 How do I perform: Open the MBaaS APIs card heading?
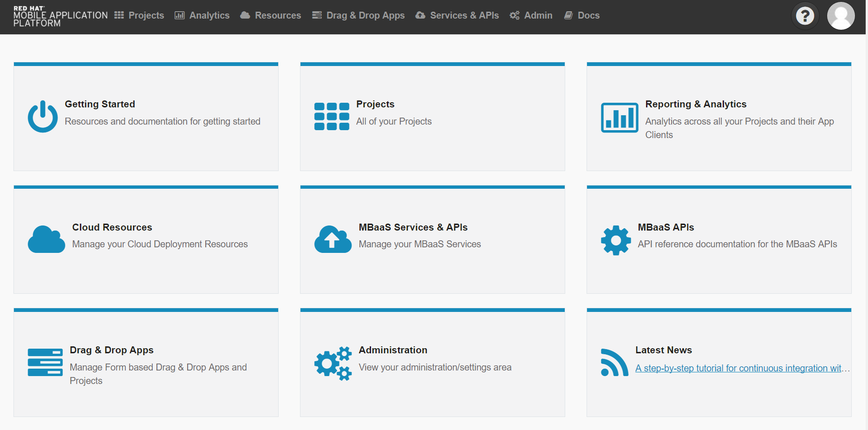(666, 227)
